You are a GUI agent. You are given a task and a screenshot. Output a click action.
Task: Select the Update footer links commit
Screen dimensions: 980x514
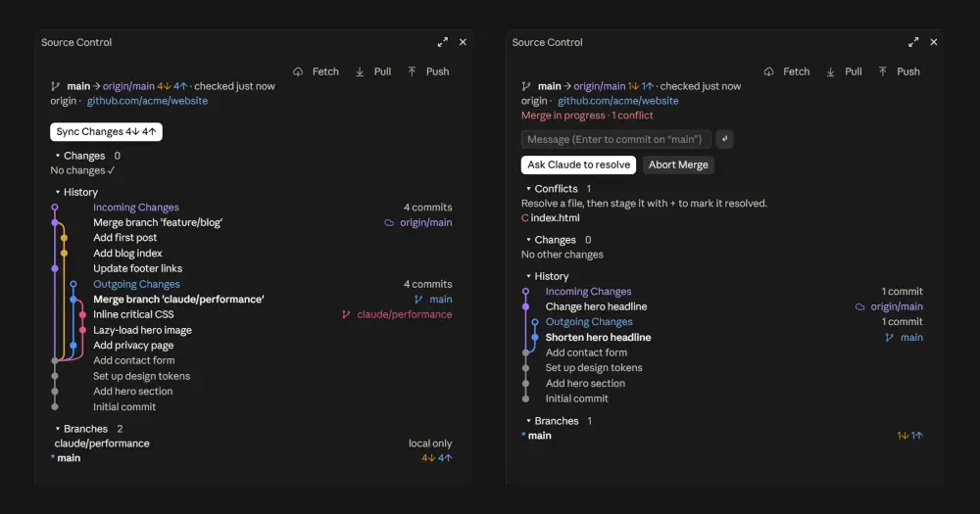137,268
